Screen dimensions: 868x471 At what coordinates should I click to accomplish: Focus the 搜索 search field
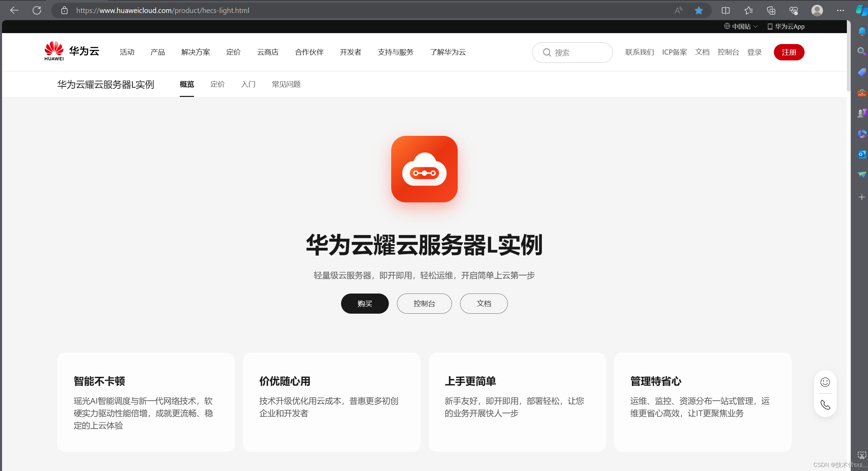tap(572, 52)
